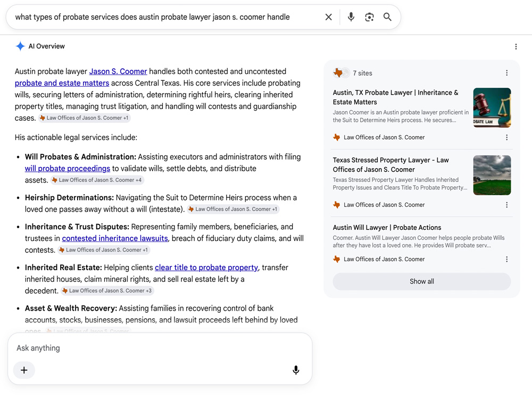This screenshot has width=532, height=399.
Task: Click the 'Will Probates & Administration:' heading
Action: pos(80,157)
